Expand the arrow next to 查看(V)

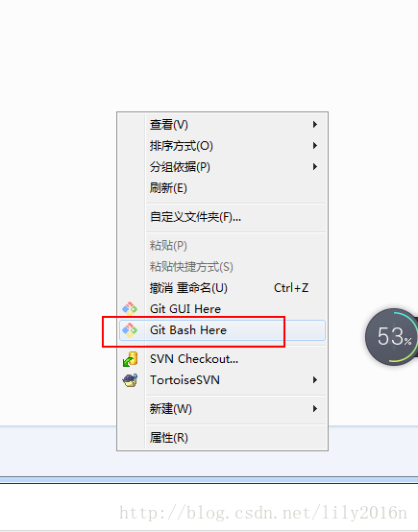tap(315, 125)
